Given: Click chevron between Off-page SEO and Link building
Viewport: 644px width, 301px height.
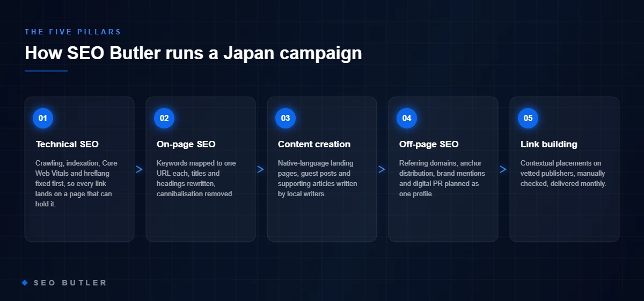Looking at the screenshot, I should 503,169.
